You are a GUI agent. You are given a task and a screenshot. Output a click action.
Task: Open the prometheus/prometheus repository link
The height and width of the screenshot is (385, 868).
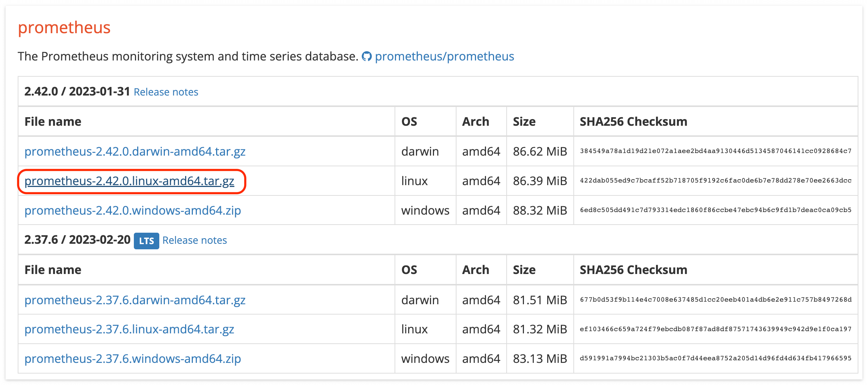444,56
